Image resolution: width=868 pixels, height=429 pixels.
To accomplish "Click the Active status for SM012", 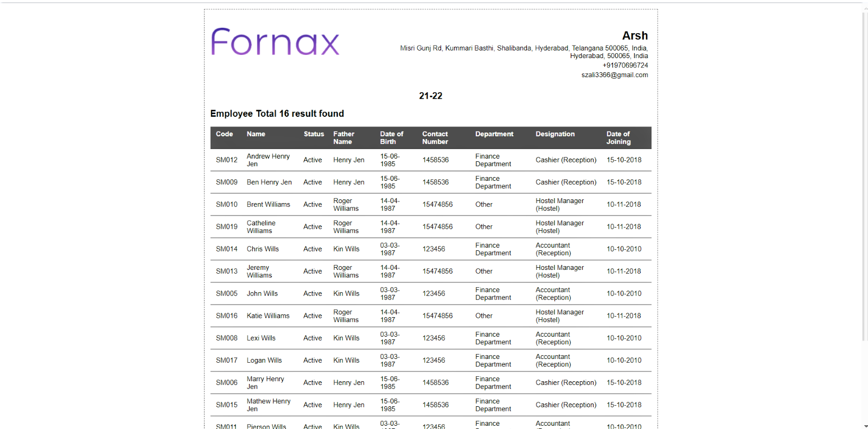I will click(x=312, y=160).
